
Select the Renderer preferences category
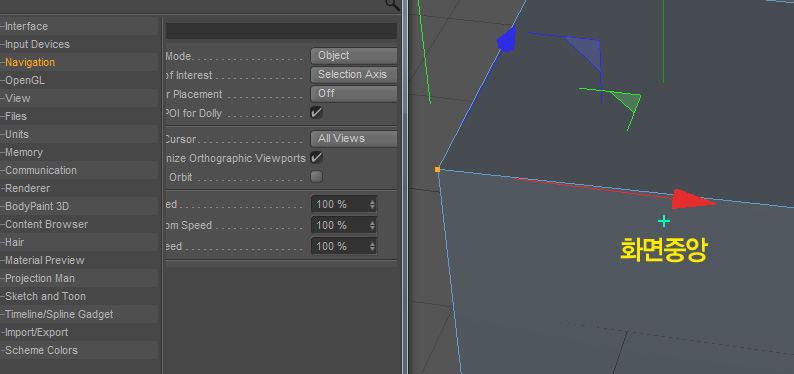[x=27, y=188]
